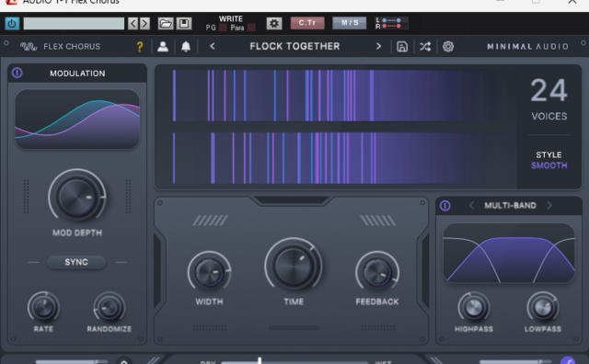This screenshot has height=364, width=589.
Task: Open the FLOCK TOGETHER preset browser
Action: click(x=294, y=46)
